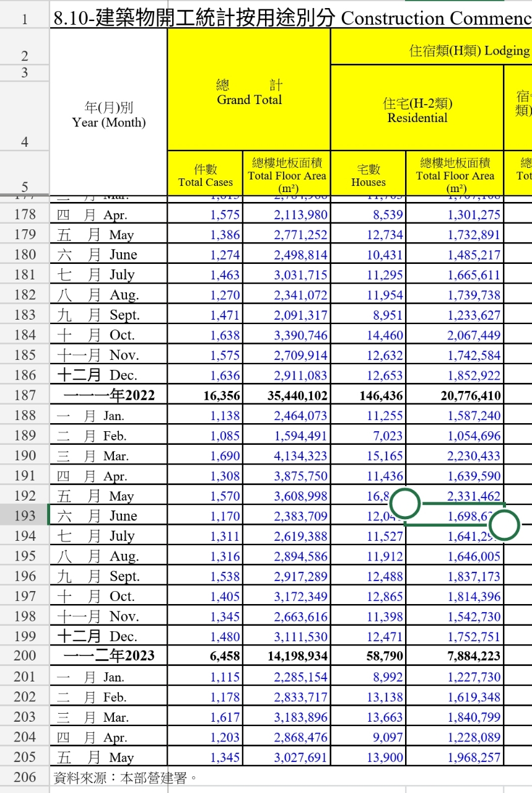
Task: Tap the cell with value 16,356
Action: tap(205, 395)
